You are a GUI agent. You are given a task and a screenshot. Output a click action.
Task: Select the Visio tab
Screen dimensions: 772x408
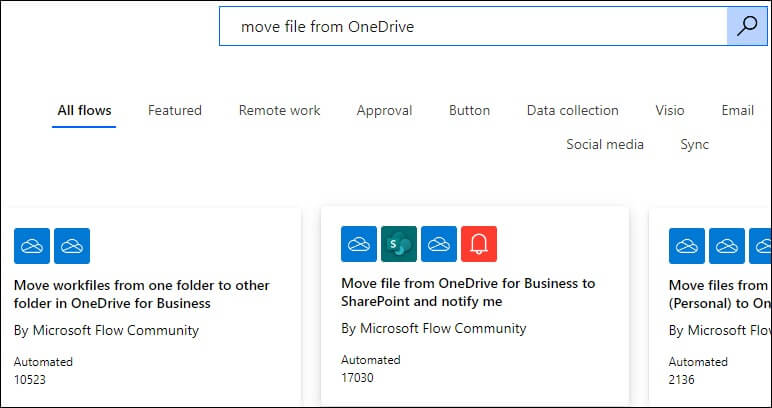[x=670, y=110]
